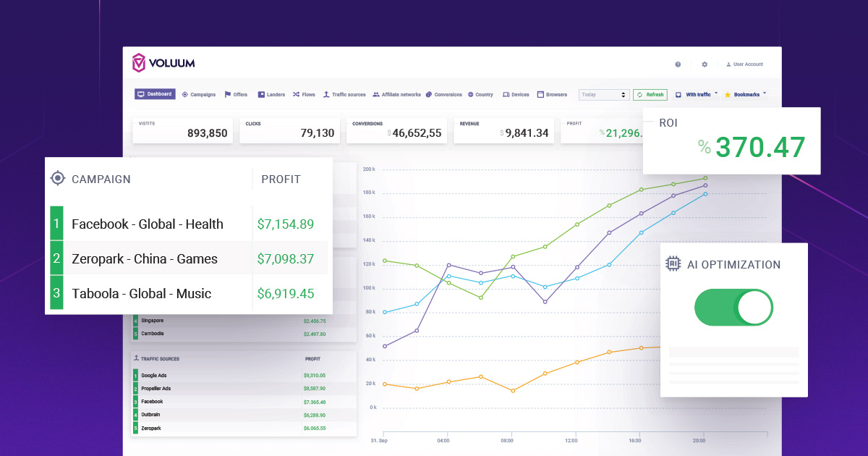This screenshot has width=868, height=456.
Task: Click profit $7,154.89
Action: 286,224
